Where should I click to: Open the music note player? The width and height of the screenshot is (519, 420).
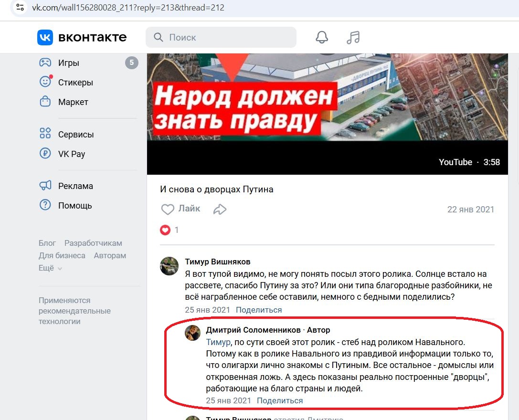(353, 37)
